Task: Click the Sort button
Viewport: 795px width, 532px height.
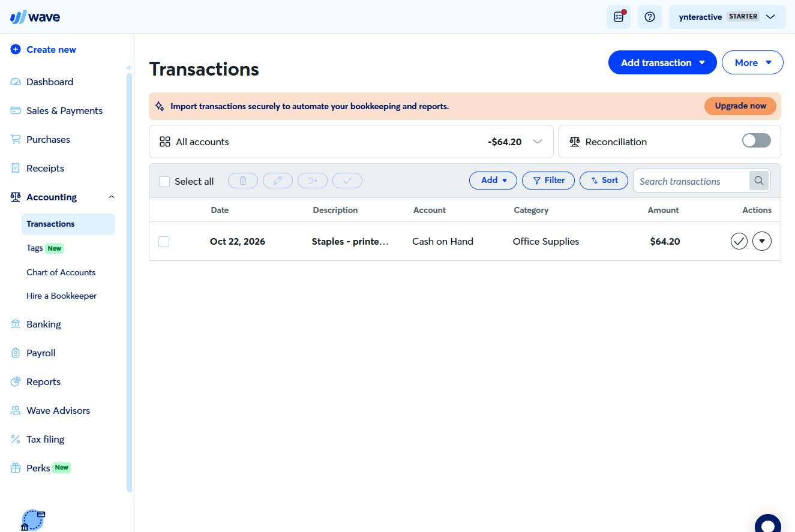Action: 604,181
